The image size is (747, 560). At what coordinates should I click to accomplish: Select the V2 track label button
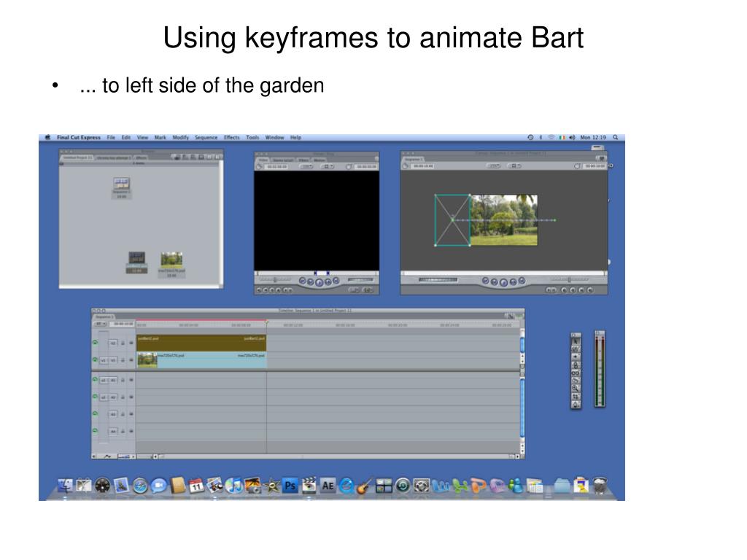113,343
